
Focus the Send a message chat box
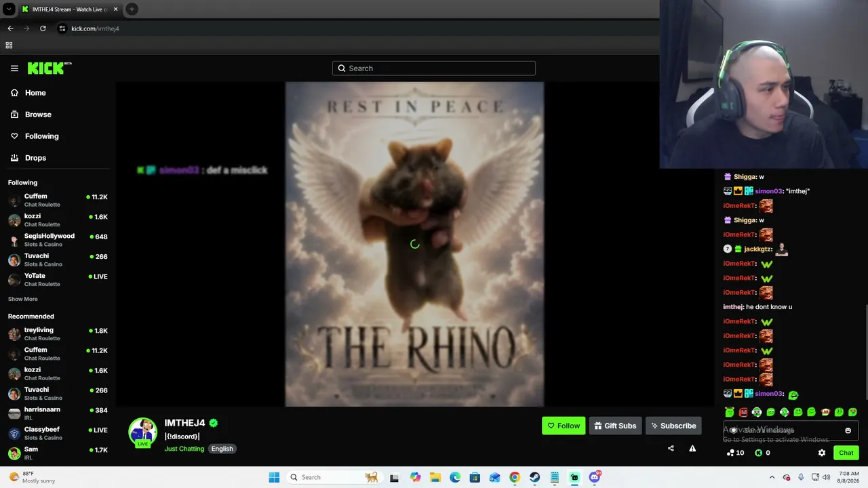pos(791,430)
